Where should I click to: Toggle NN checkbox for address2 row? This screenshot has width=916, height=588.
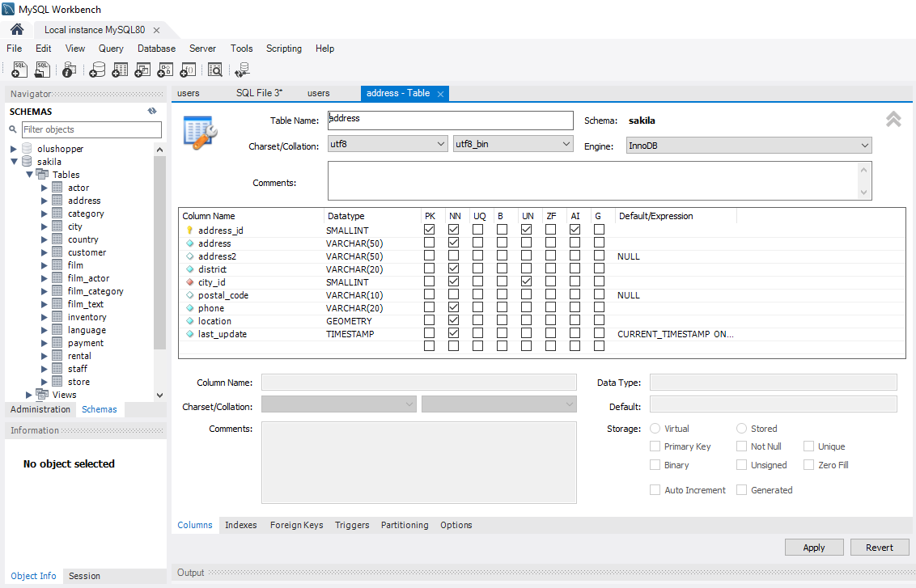pyautogui.click(x=453, y=255)
